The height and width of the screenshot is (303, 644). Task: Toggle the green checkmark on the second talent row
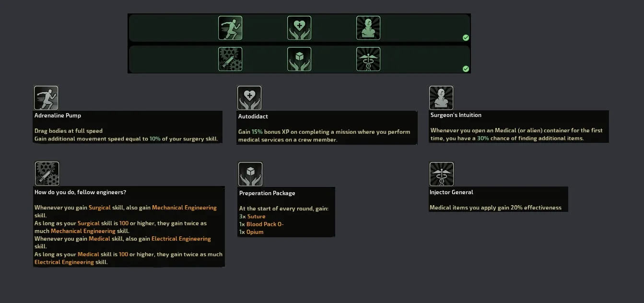[x=466, y=69]
